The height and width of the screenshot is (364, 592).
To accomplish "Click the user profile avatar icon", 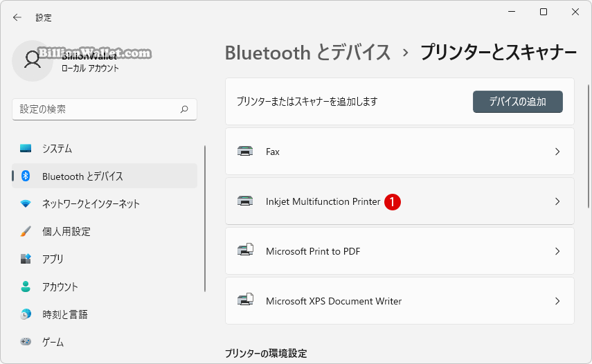I will [x=33, y=61].
